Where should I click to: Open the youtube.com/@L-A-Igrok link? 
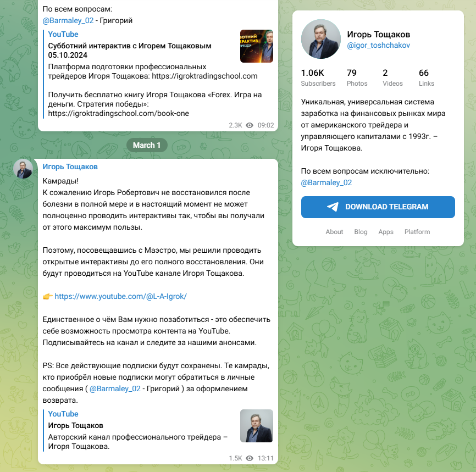pyautogui.click(x=120, y=296)
